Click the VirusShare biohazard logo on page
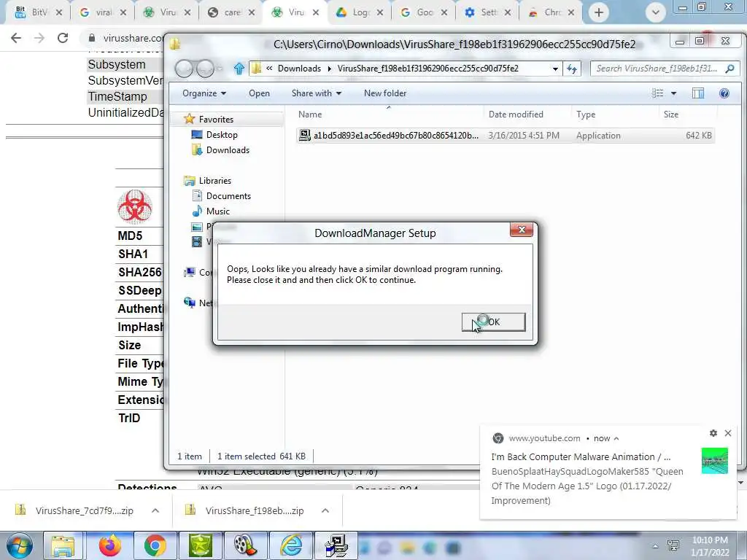The image size is (747, 560). coord(135,206)
